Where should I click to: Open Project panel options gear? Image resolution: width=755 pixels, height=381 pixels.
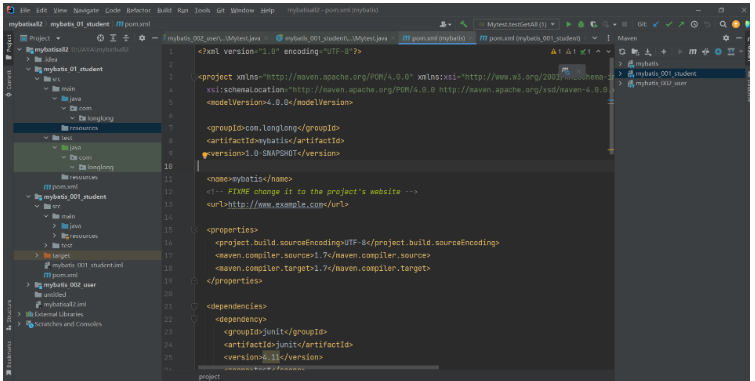pos(142,38)
